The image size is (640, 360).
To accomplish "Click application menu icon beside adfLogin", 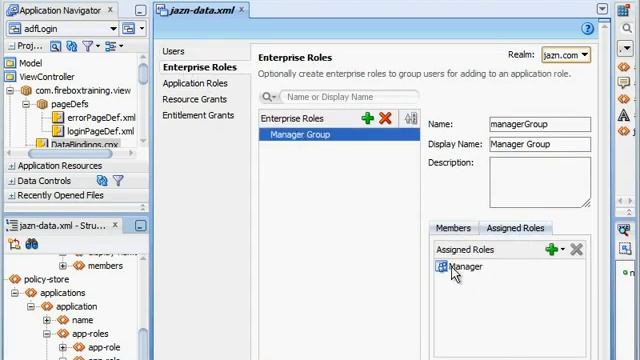I will click(129, 29).
